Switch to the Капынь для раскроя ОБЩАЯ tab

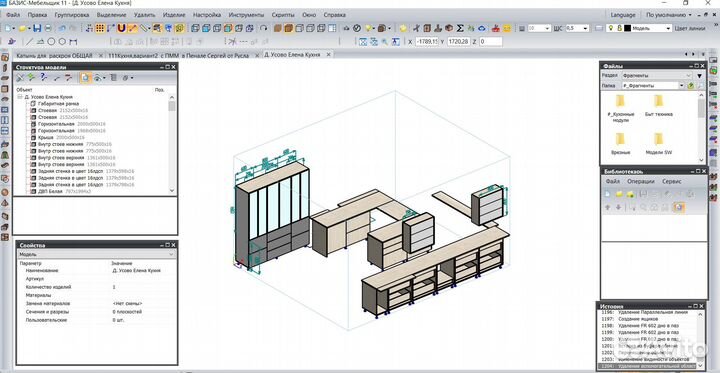pyautogui.click(x=55, y=55)
